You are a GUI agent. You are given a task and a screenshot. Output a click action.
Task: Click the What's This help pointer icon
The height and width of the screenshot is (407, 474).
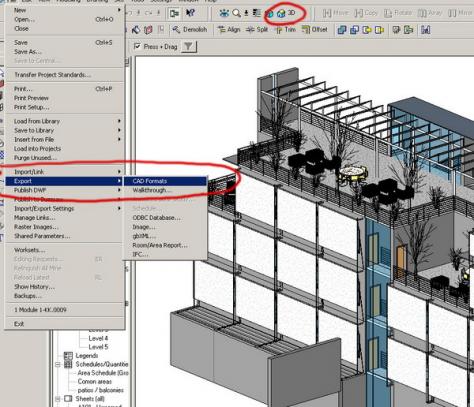(190, 13)
